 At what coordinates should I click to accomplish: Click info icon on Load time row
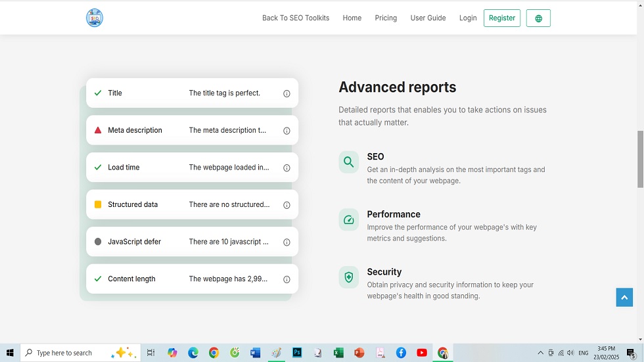pos(287,168)
